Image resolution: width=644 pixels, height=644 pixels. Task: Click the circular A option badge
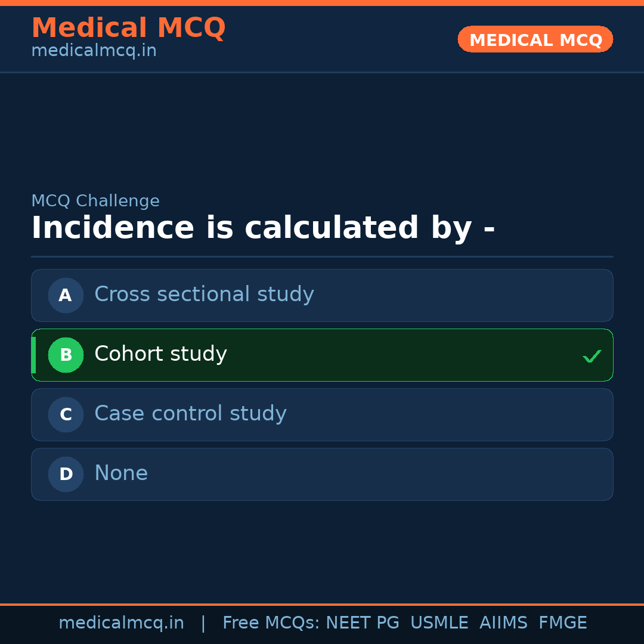66,295
